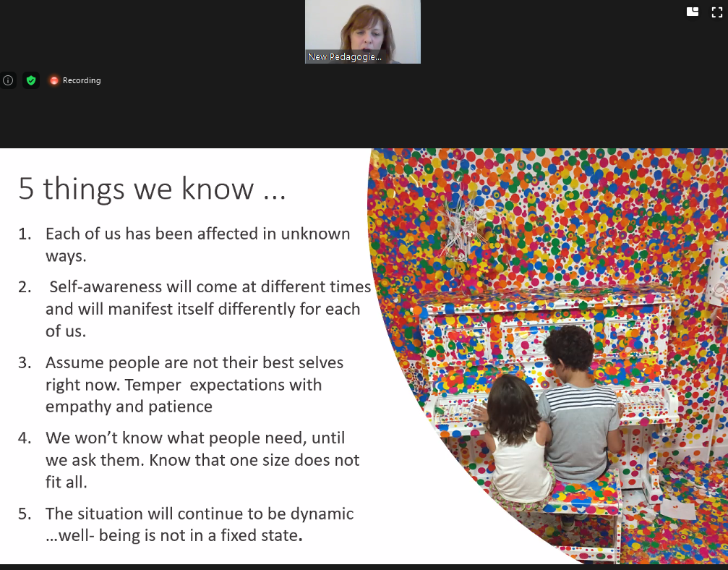The height and width of the screenshot is (570, 728).
Task: Open layout switcher beside fullscreen icon
Action: pyautogui.click(x=692, y=12)
